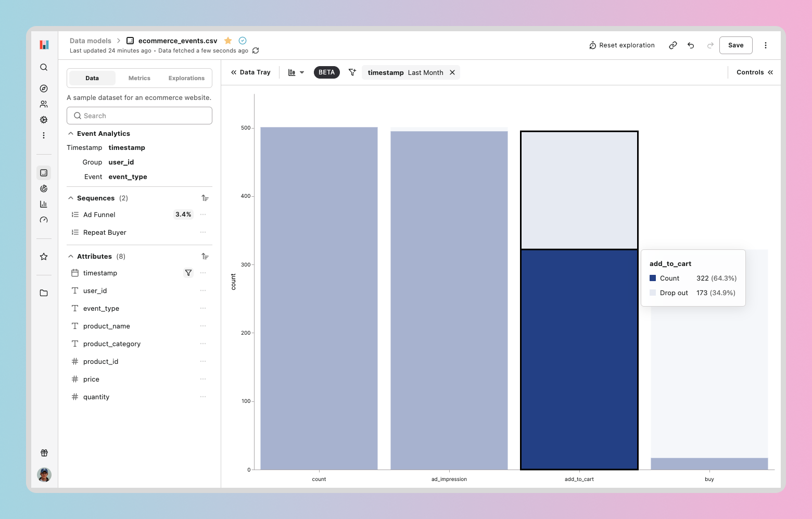Click the event_type Event mapping
Image resolution: width=812 pixels, height=519 pixels.
click(x=128, y=177)
